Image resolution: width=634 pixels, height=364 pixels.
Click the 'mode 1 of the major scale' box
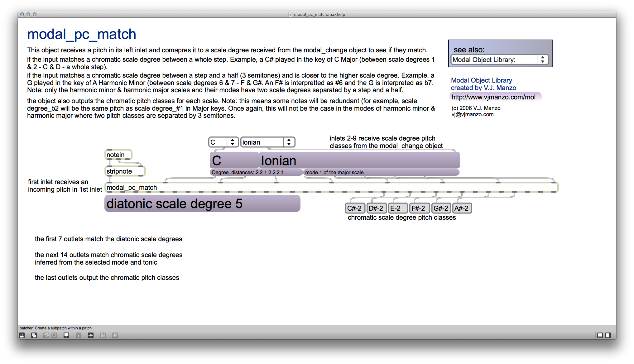click(381, 172)
